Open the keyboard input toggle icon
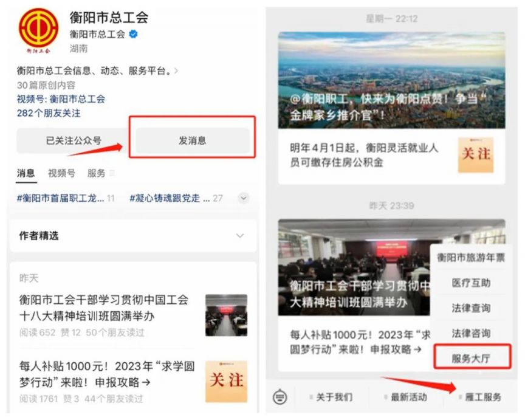This screenshot has width=525, height=420. click(x=280, y=398)
